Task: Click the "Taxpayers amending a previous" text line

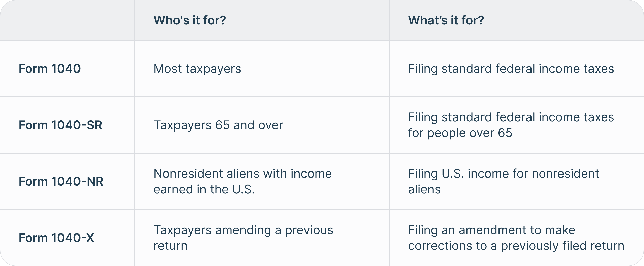Action: [243, 230]
